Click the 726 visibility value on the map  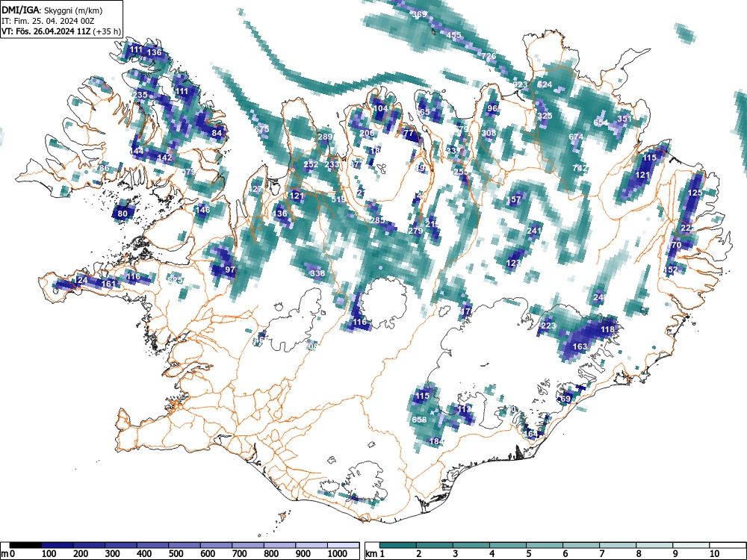(x=489, y=56)
